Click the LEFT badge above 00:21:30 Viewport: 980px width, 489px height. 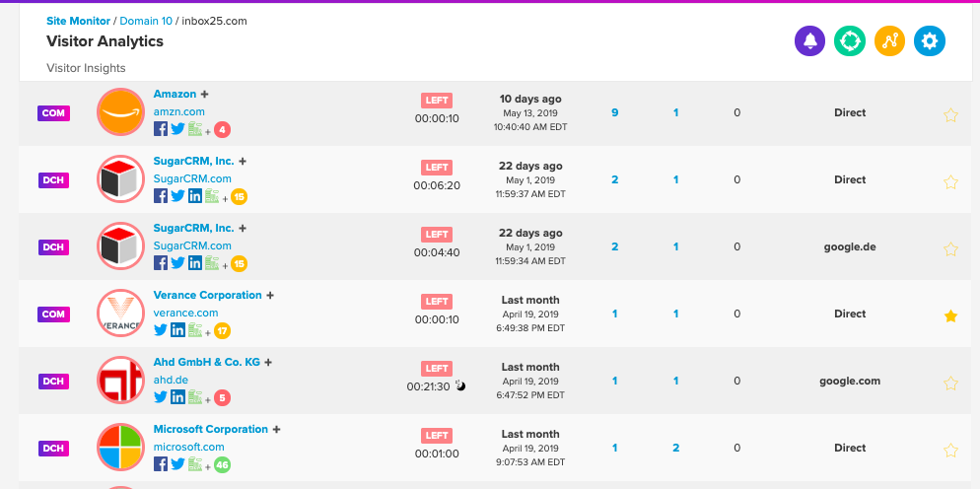[x=436, y=368]
